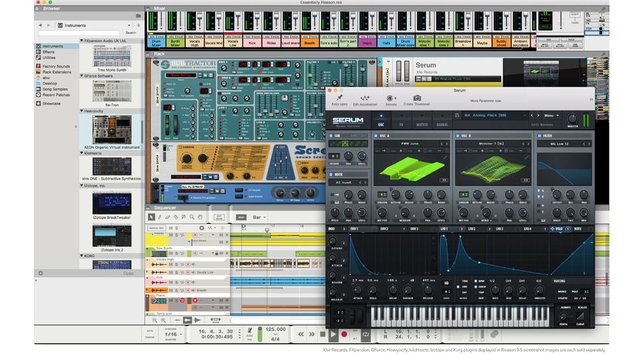
Task: Click the zoom out icon below the track list
Action: tap(155, 320)
